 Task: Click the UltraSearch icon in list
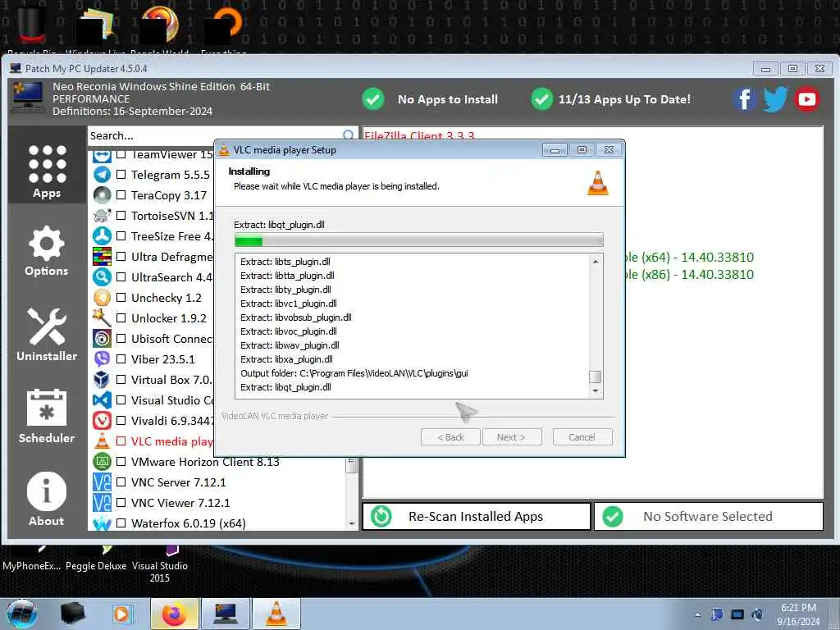point(102,277)
